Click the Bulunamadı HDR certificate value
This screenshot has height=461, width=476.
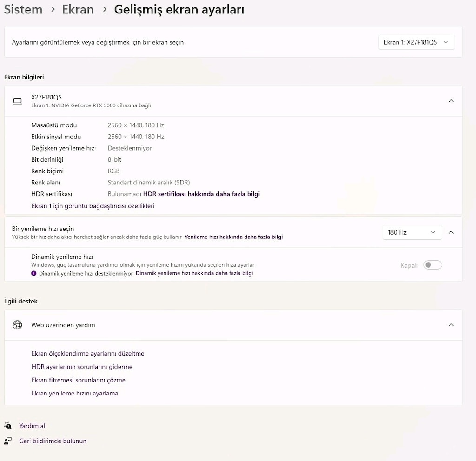click(125, 194)
